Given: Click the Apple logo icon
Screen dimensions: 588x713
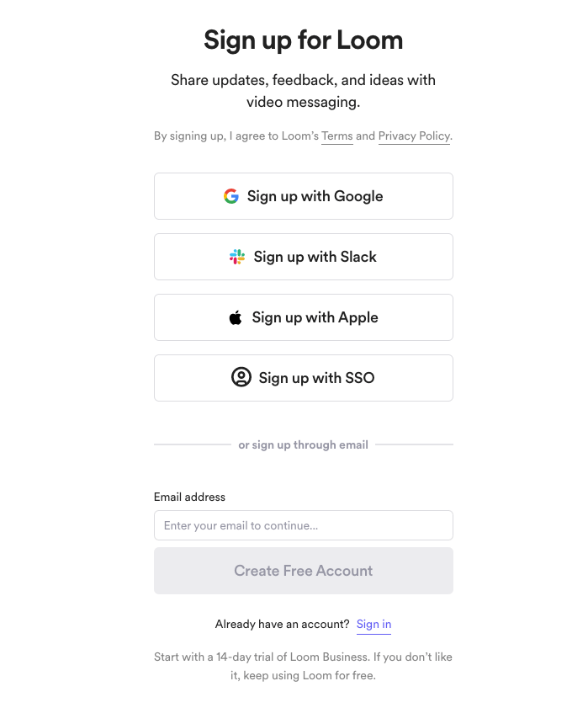Looking at the screenshot, I should 236,317.
